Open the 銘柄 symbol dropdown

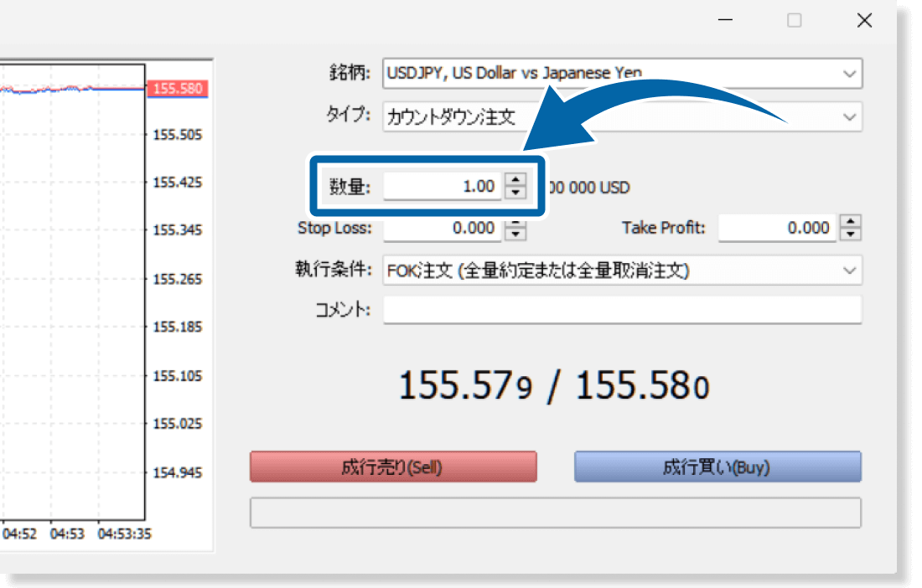coord(622,74)
